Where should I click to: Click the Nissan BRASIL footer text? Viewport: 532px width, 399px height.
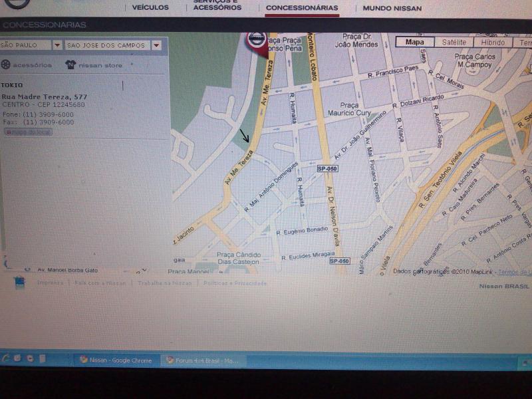(x=504, y=287)
